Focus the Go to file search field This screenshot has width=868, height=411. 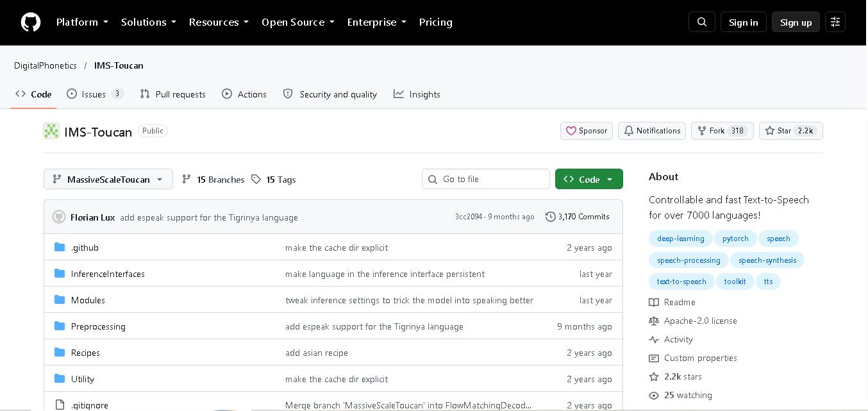[x=486, y=179]
